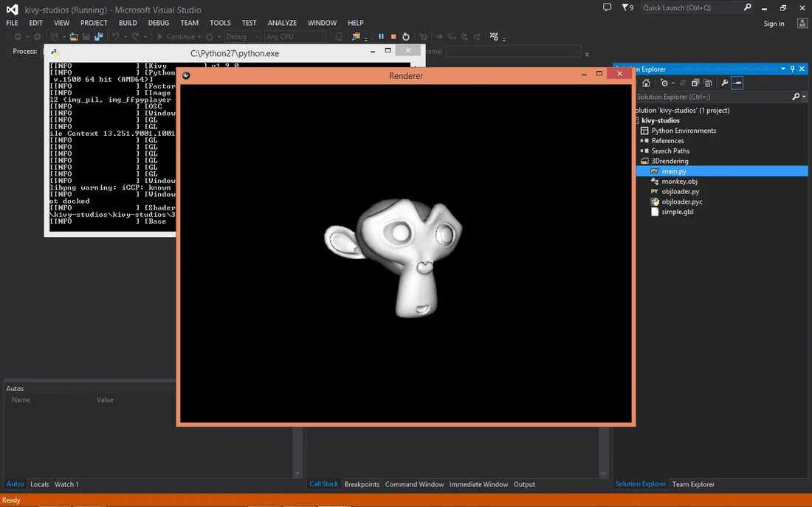Toggle Preview Selected Items button

tap(737, 83)
